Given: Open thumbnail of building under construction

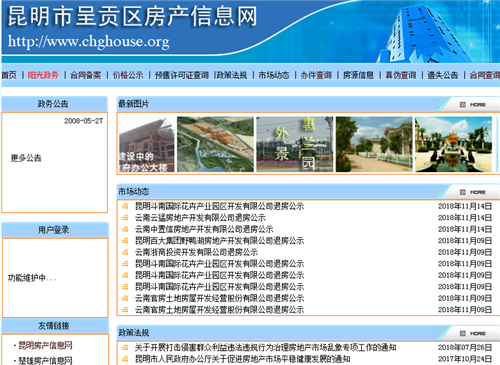Looking at the screenshot, I should [x=147, y=144].
